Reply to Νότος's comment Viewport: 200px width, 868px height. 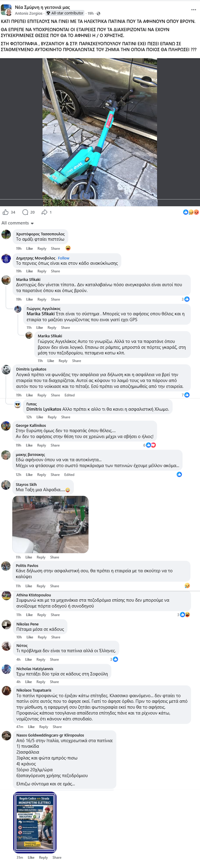coord(41,659)
